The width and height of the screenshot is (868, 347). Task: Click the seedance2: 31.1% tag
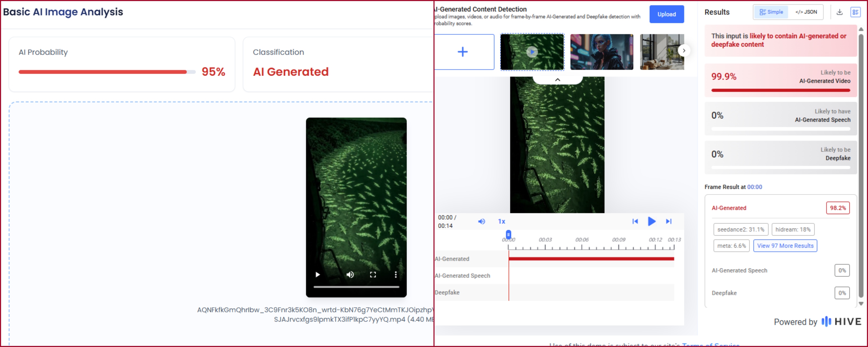[741, 229]
